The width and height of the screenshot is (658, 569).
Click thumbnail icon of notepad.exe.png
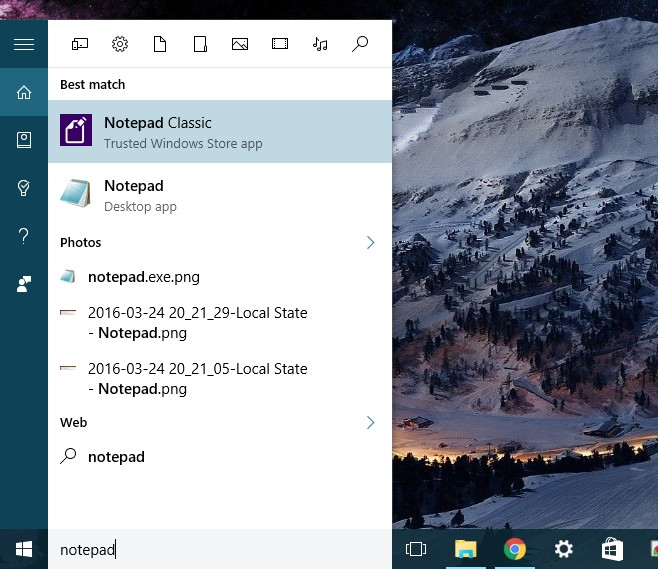[68, 277]
